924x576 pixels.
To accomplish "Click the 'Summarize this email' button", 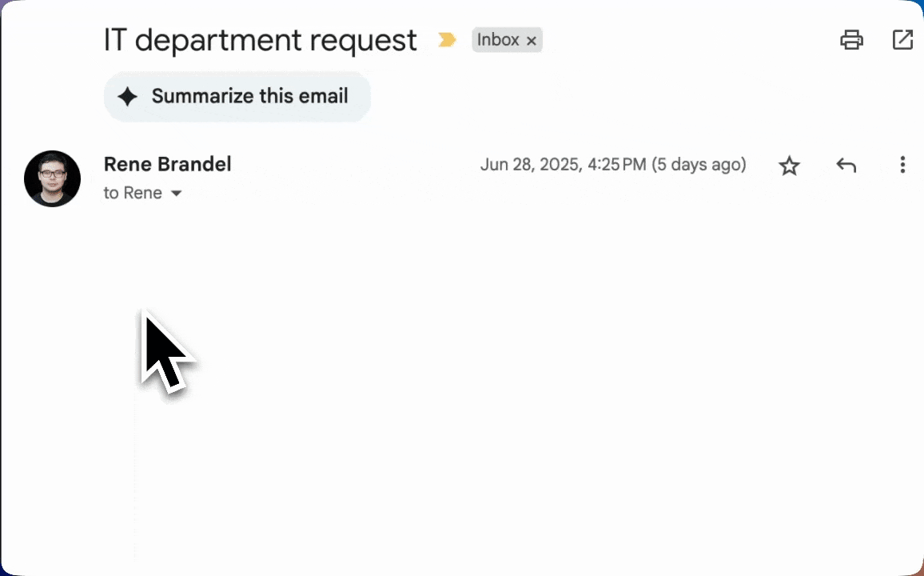I will (x=237, y=96).
